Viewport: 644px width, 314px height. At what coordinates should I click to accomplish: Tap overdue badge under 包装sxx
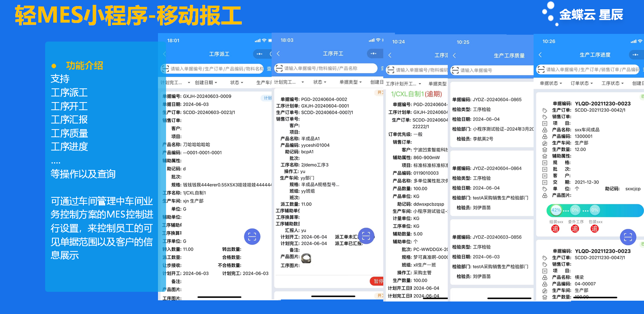pyautogui.click(x=594, y=229)
